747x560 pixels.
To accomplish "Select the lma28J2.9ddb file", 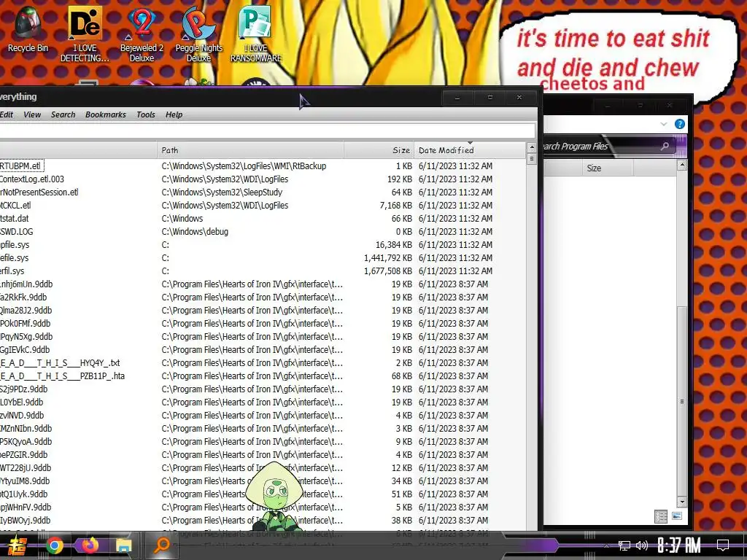I will pyautogui.click(x=263, y=310).
